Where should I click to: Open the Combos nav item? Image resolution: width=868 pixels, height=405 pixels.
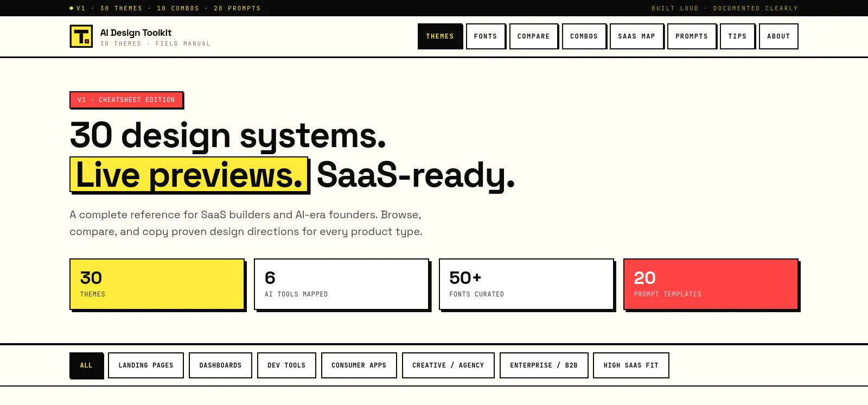tap(584, 36)
